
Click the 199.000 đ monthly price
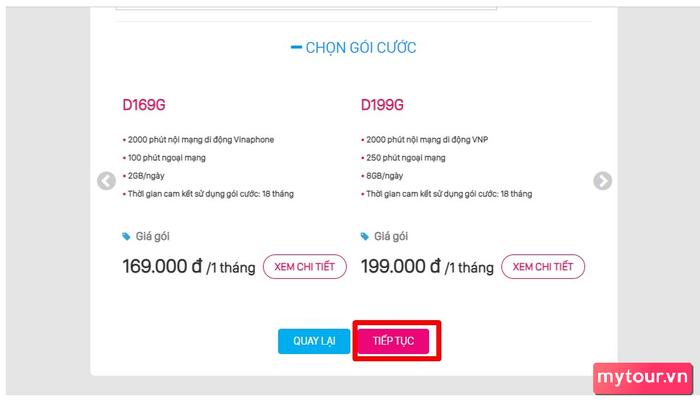click(400, 267)
